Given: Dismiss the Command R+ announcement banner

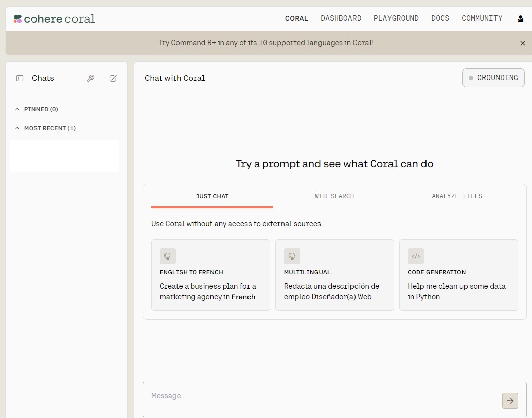Looking at the screenshot, I should pos(523,43).
